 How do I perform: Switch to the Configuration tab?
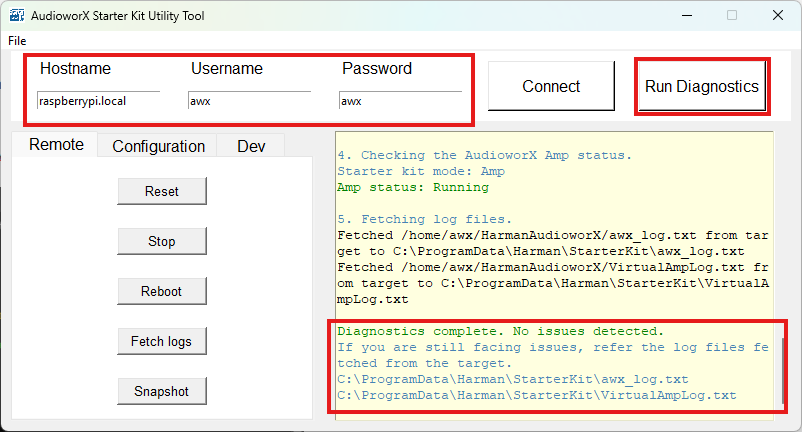pos(158,146)
